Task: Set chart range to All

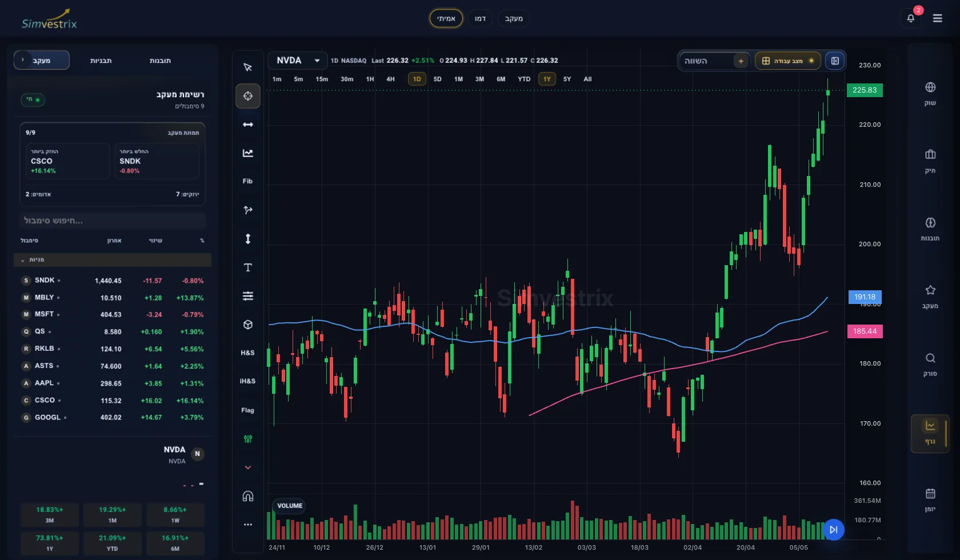Action: [587, 79]
